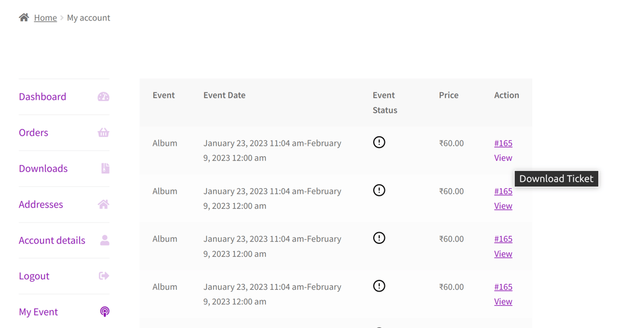644x328 pixels.
Task: Select Downloads in the account sidebar
Action: click(x=43, y=169)
